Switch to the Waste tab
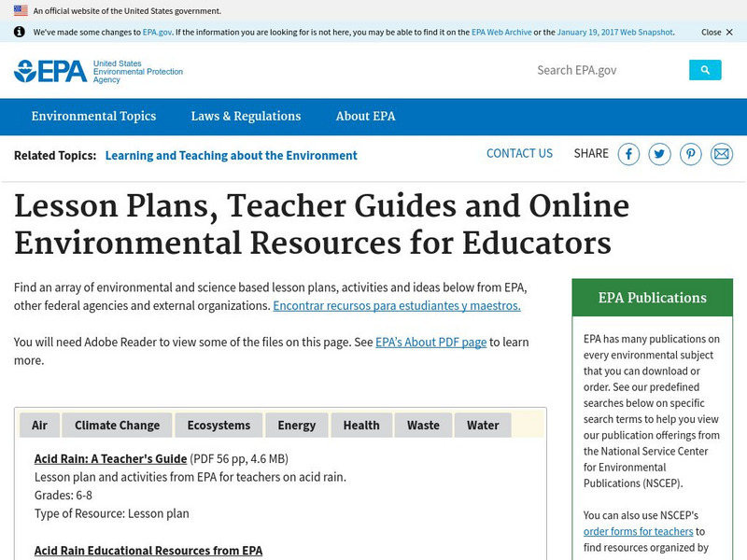The height and width of the screenshot is (560, 747). pos(424,426)
